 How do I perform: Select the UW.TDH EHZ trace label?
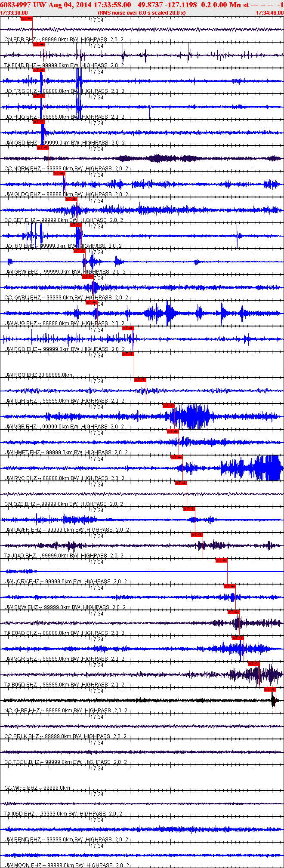65,401
